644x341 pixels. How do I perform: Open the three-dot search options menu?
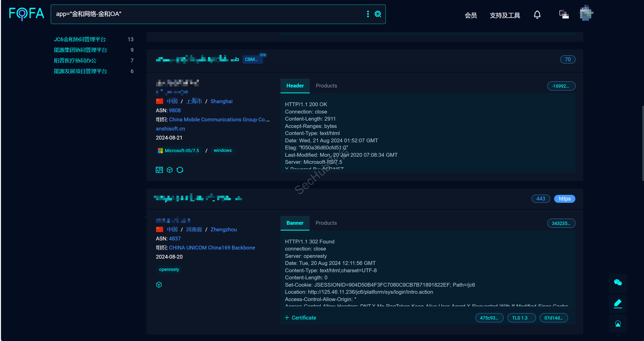(368, 14)
